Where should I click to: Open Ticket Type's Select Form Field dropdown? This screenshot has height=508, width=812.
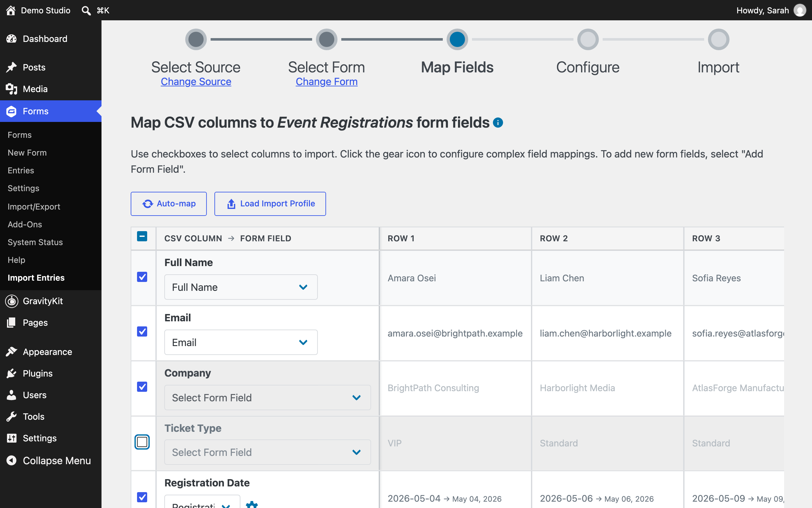[267, 452]
